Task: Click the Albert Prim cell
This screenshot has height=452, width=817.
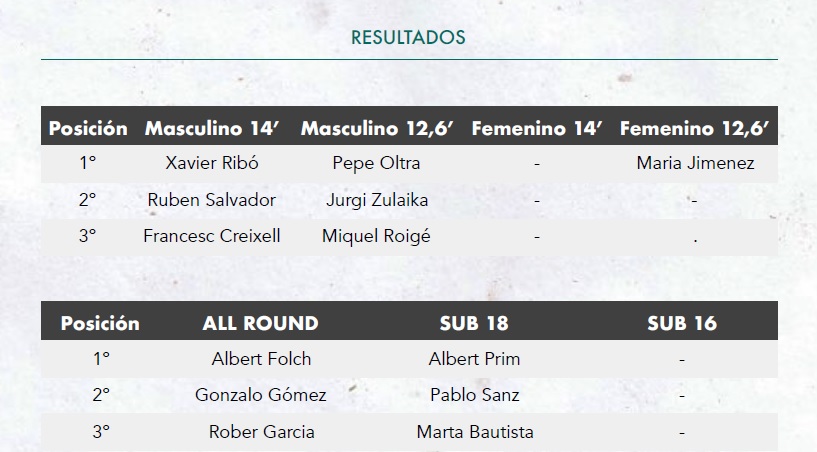Action: 474,359
